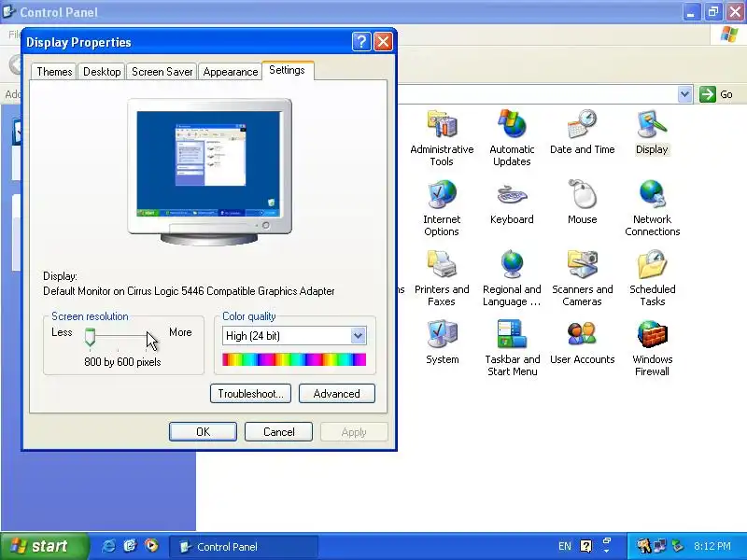Viewport: 747px width, 560px height.
Task: Click the Outlook Express Quick Launch icon
Action: point(130,546)
